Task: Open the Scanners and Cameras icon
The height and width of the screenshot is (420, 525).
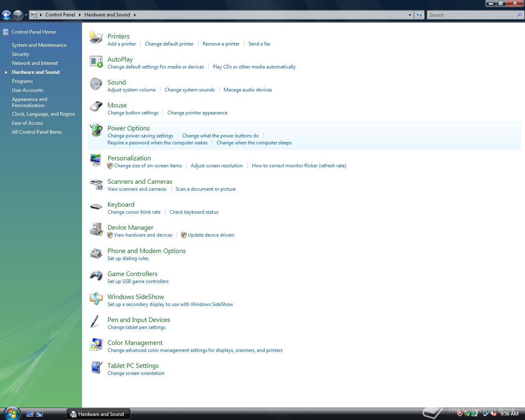Action: [96, 184]
